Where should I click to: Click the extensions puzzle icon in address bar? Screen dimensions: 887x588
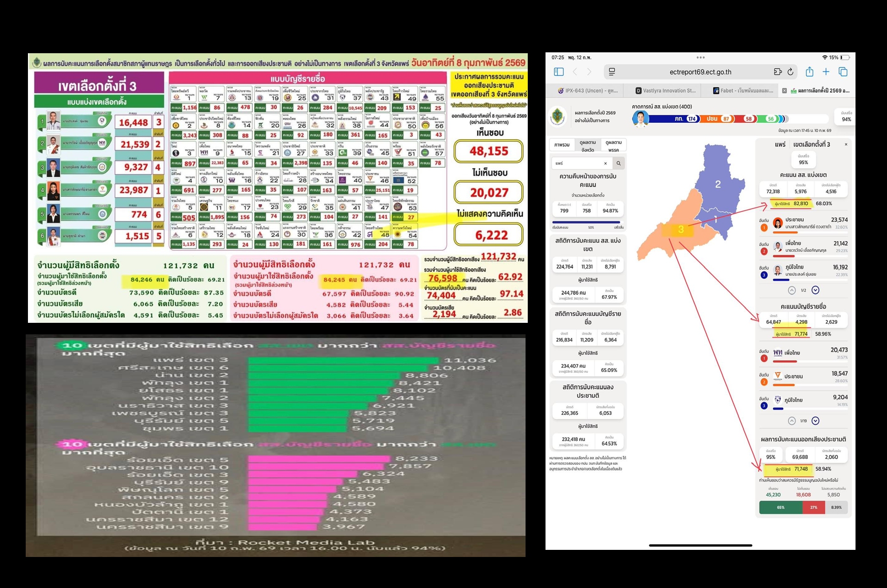click(x=777, y=72)
